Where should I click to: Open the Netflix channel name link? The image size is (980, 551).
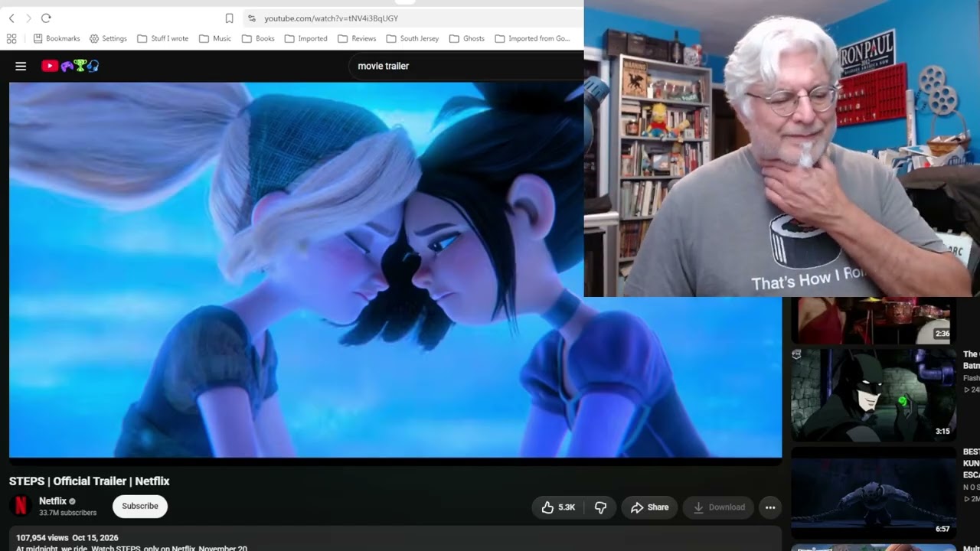pyautogui.click(x=53, y=501)
